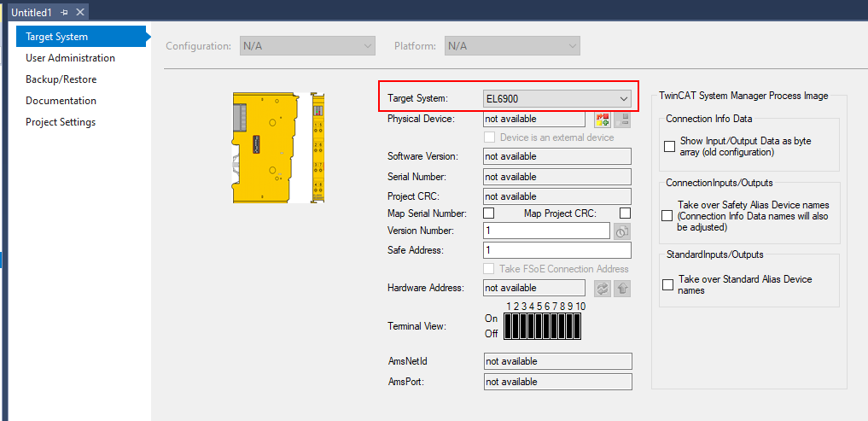Image resolution: width=868 pixels, height=421 pixels.
Task: Enable Map Project CRC checkbox
Action: pos(626,213)
